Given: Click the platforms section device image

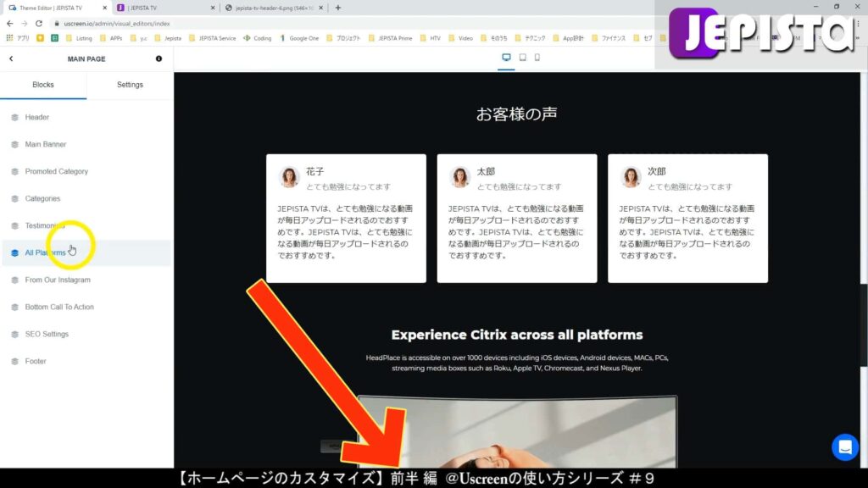Looking at the screenshot, I should pos(517,431).
